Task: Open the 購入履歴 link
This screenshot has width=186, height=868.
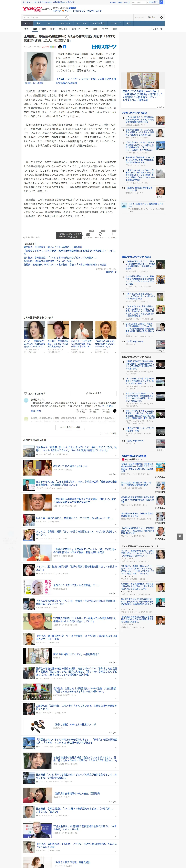Action: pos(152,17)
